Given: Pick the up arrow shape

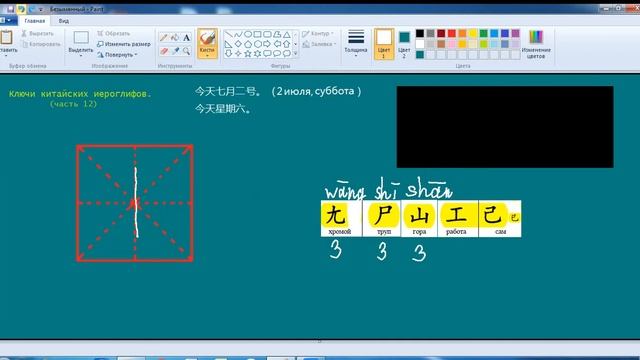Looking at the screenshot, I should click(287, 44).
